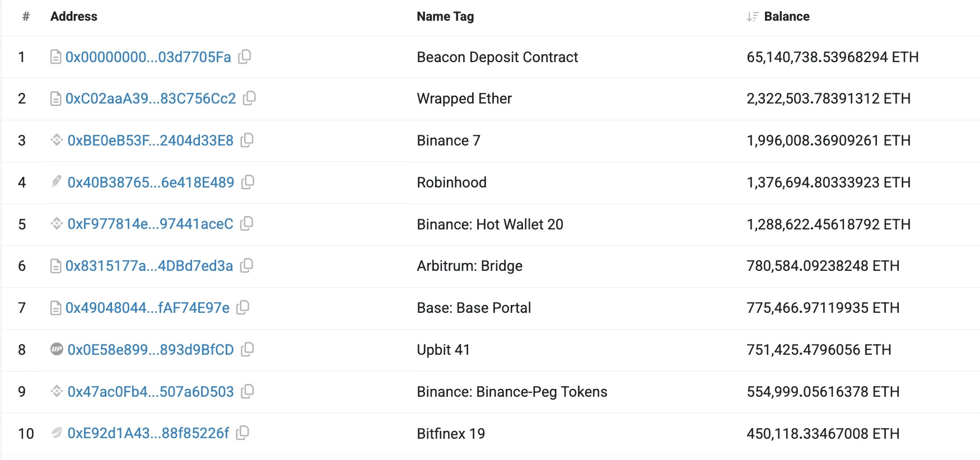Copy the Upbit 41 address
This screenshot has width=980, height=460.
(x=247, y=349)
